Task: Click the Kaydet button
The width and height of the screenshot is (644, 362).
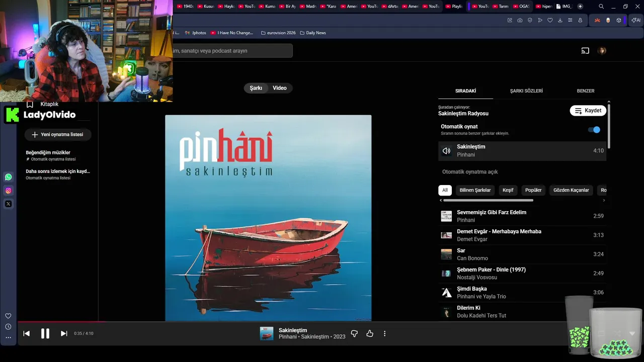Action: point(588,111)
